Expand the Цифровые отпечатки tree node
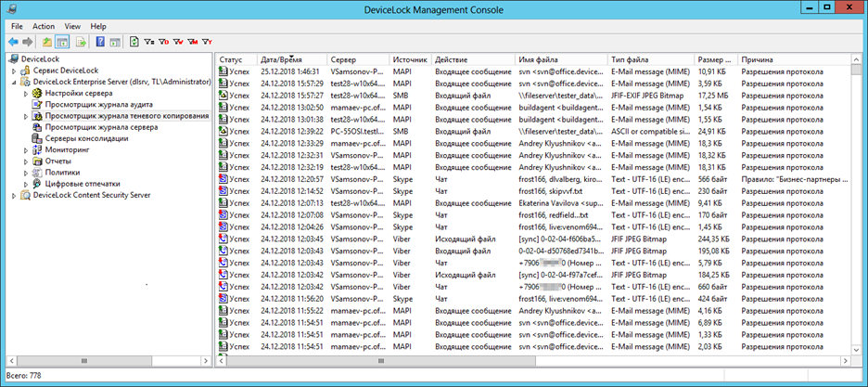Screen dimensions: 868x387 26,184
